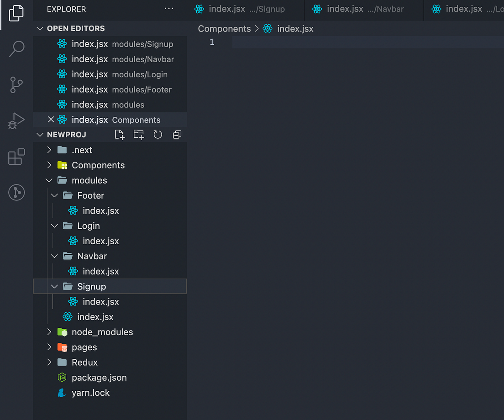Switch to the index.jsx .../Navbar tab
Screen dimensions: 504x420
tap(364, 9)
